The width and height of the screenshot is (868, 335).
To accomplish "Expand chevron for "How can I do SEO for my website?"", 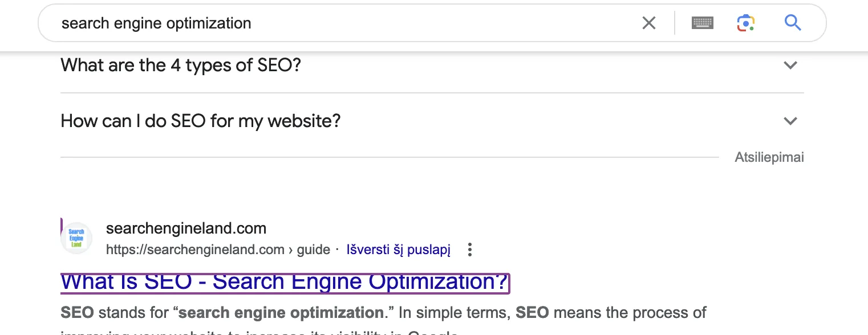I will [x=790, y=121].
